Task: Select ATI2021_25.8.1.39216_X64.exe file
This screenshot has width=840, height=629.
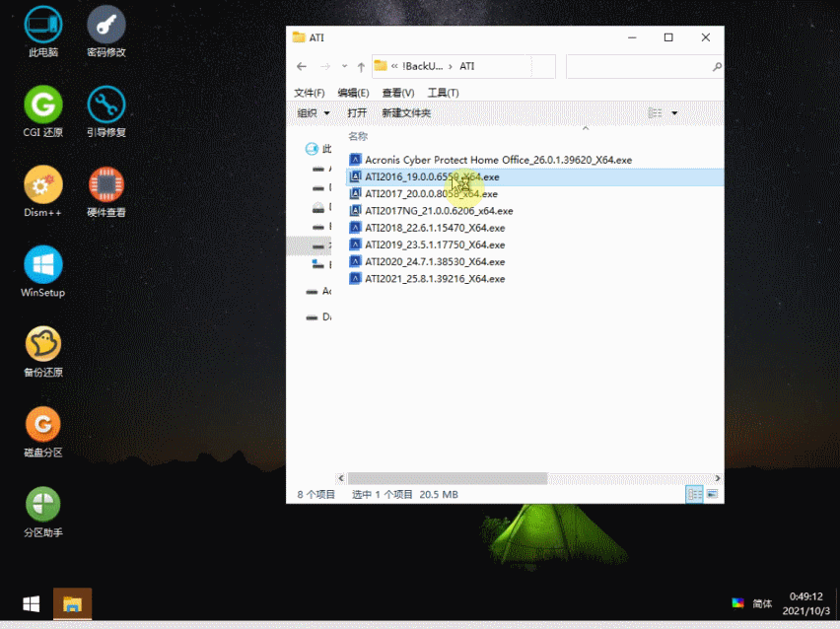Action: pyautogui.click(x=434, y=279)
